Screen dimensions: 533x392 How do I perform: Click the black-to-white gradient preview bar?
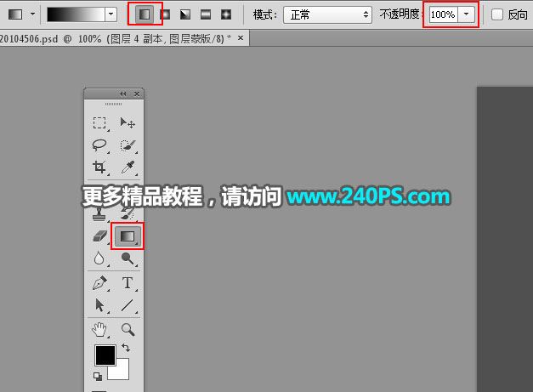(x=76, y=14)
